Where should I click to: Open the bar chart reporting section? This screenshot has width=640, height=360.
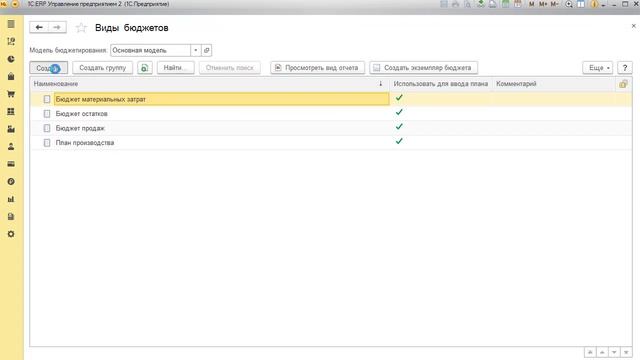pyautogui.click(x=11, y=199)
